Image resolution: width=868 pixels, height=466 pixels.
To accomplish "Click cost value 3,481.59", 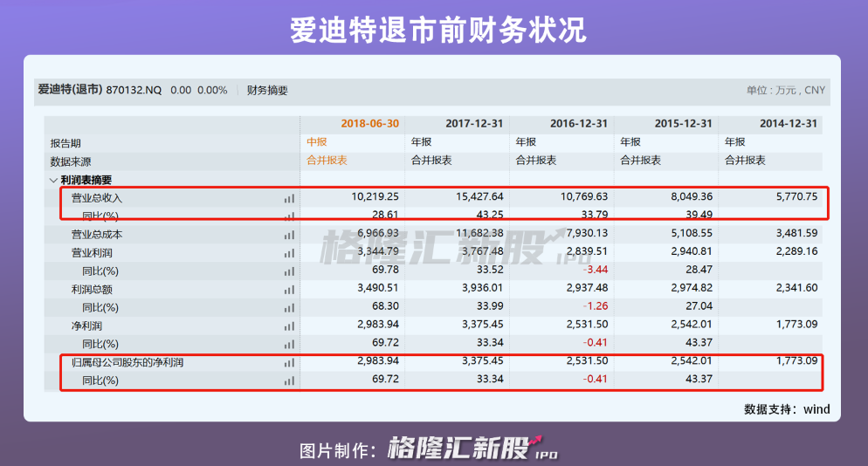I will point(796,234).
